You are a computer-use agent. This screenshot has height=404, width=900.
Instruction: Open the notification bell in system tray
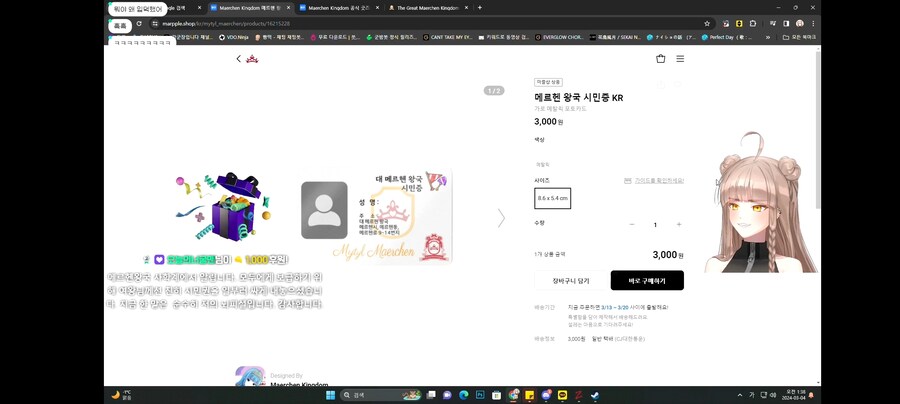coord(811,395)
